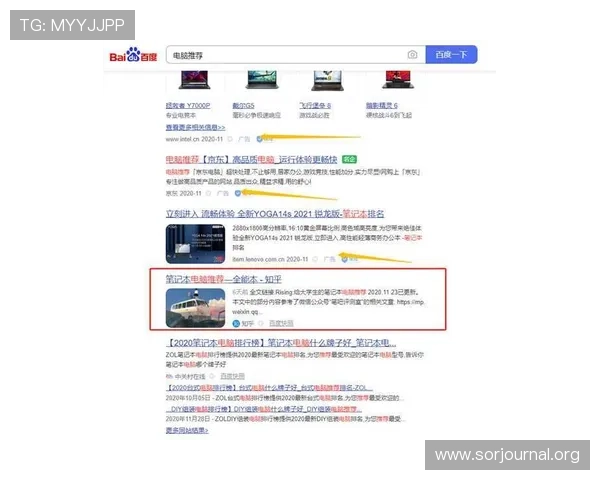Open the 戴尔G5 laptop image

261,80
